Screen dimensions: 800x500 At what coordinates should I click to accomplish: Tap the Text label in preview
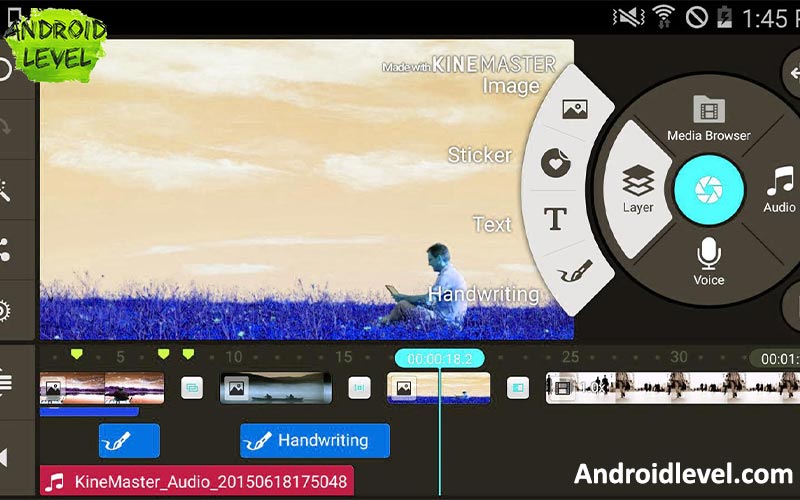[492, 224]
